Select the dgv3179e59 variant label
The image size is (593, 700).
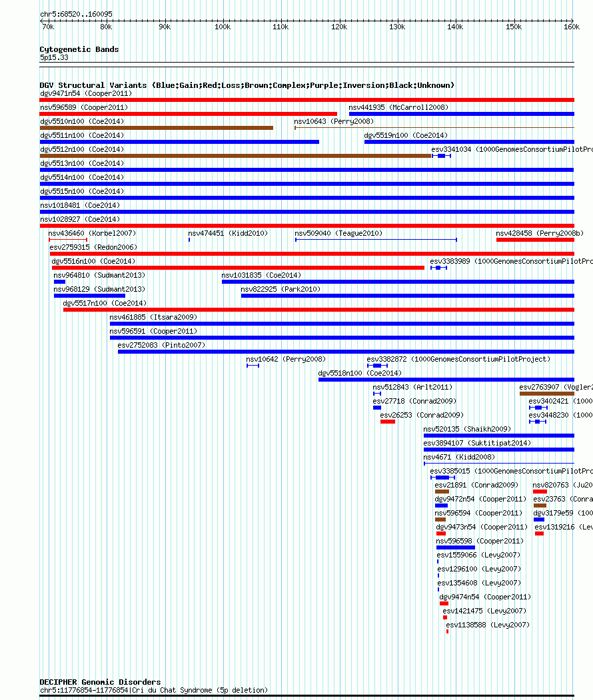563,512
